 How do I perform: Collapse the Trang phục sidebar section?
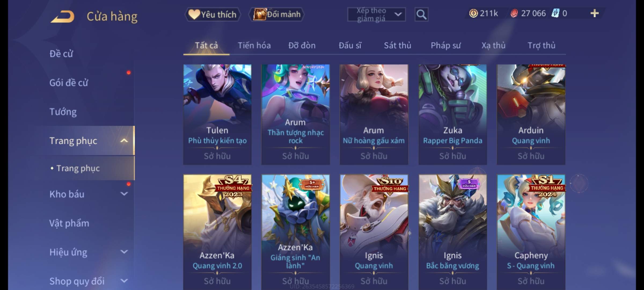(124, 140)
